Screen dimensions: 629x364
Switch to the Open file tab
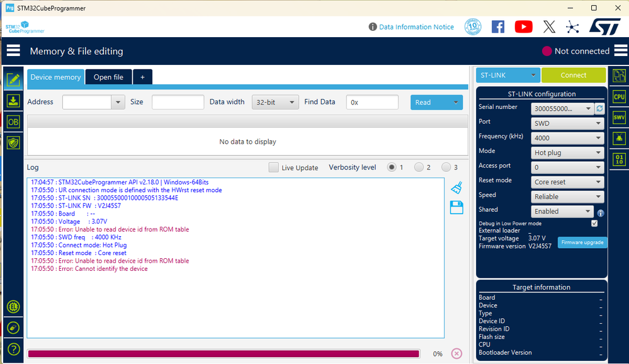pyautogui.click(x=108, y=77)
